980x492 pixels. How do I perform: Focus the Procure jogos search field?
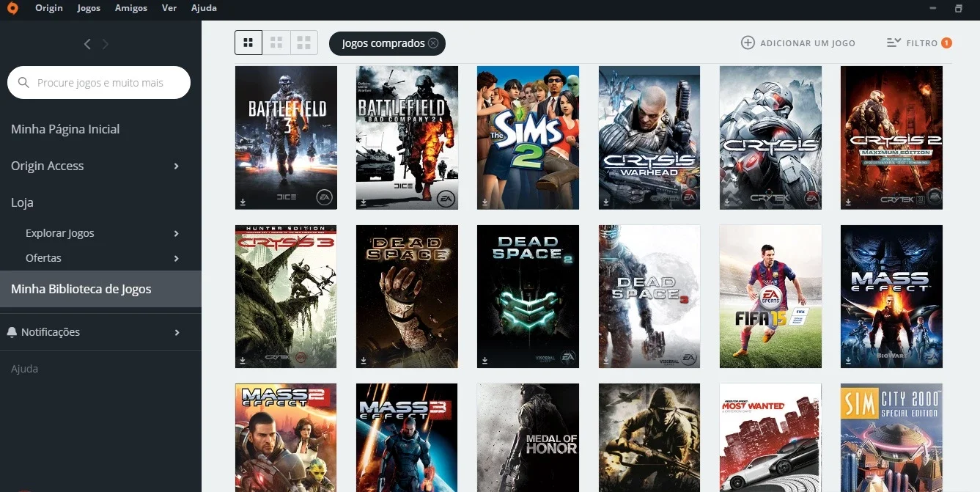pos(99,83)
